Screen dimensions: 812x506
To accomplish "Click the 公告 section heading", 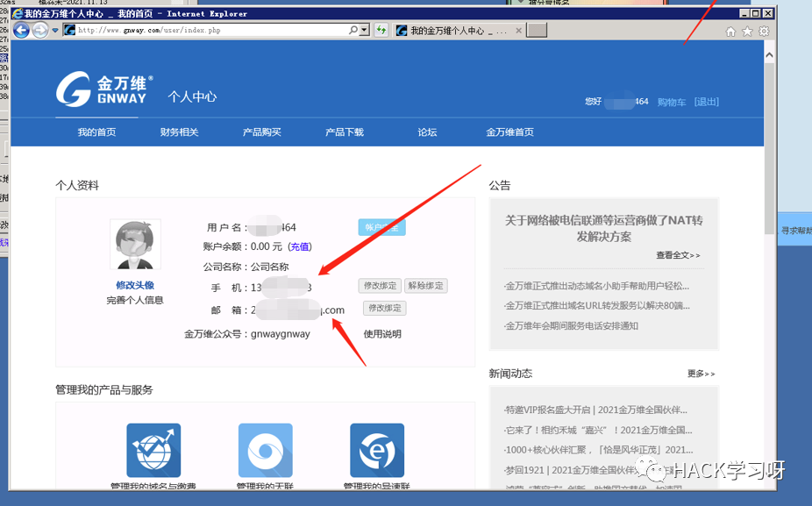I will click(x=500, y=185).
